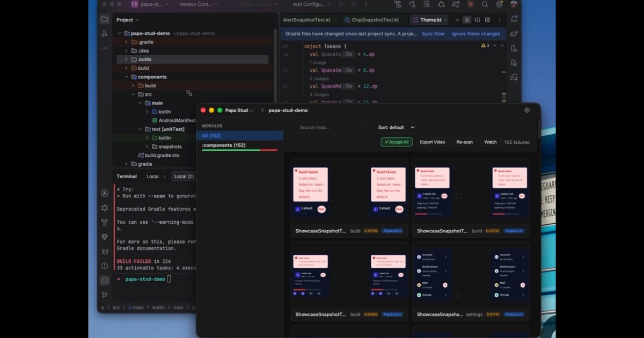Show hidden editor tabs chevron

tap(457, 20)
